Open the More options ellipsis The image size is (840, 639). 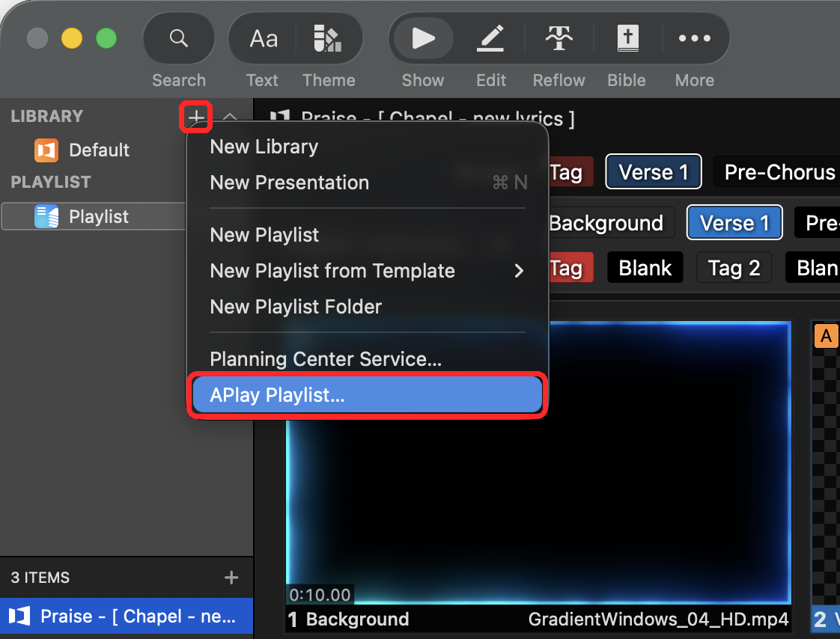(695, 39)
